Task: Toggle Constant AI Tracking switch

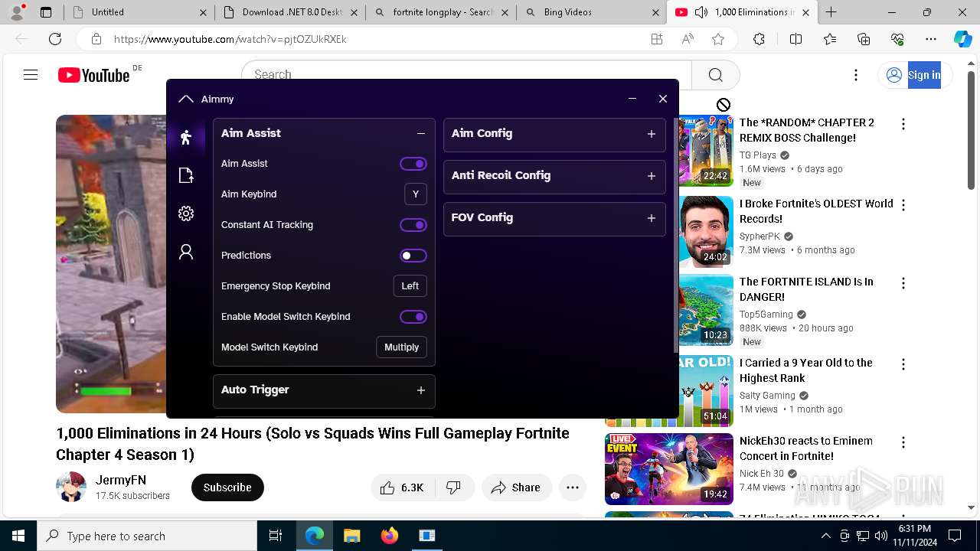Action: 413,225
